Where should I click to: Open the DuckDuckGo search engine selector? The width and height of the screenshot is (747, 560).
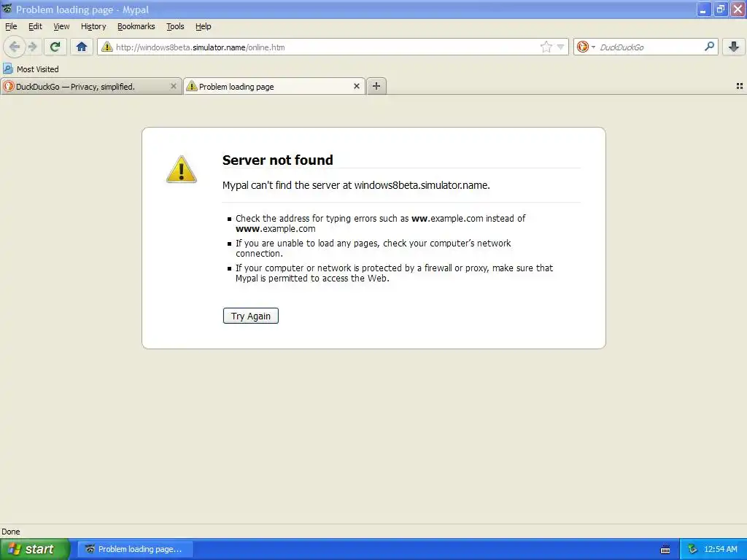pyautogui.click(x=586, y=47)
